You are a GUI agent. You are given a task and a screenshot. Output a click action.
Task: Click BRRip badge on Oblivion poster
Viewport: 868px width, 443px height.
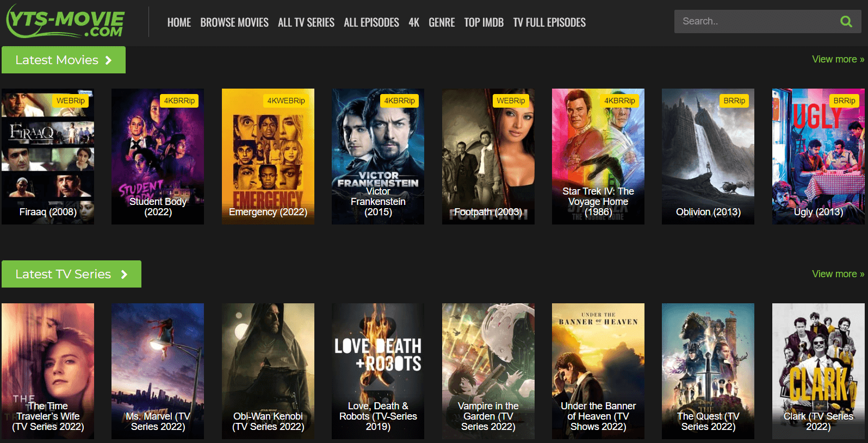pyautogui.click(x=734, y=101)
